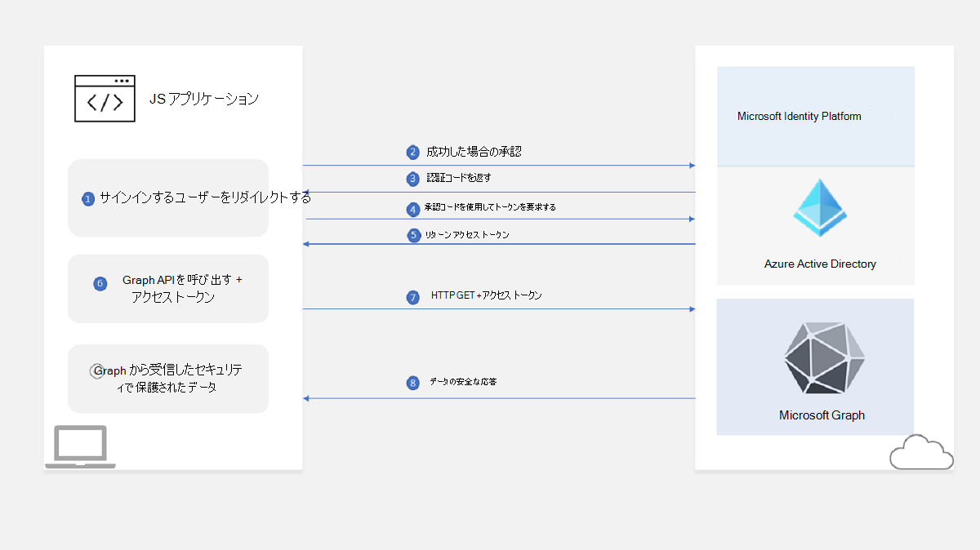Image resolution: width=980 pixels, height=550 pixels.
Task: Click the Graph API call access token box
Action: pos(167,289)
